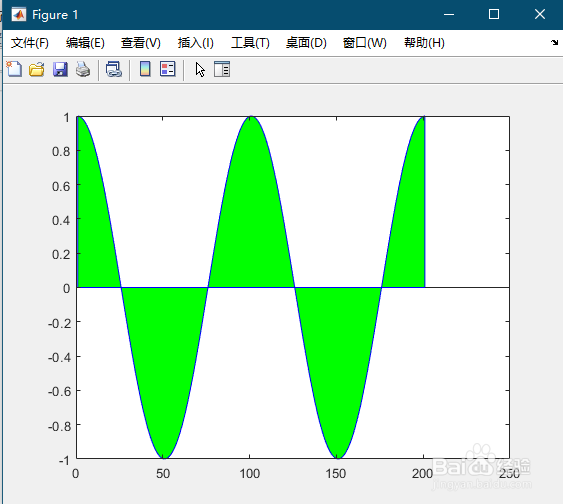Click the y-axis label -0.6

tap(59, 391)
